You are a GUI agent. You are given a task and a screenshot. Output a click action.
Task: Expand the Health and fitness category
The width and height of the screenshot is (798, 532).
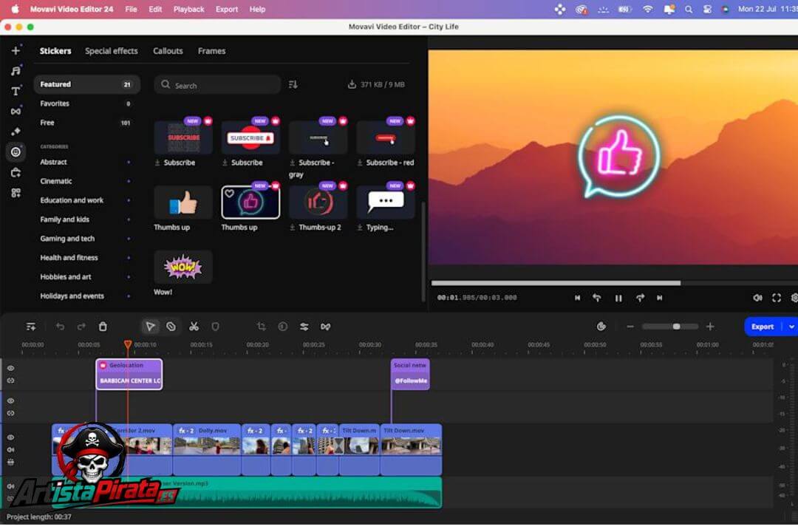click(129, 258)
